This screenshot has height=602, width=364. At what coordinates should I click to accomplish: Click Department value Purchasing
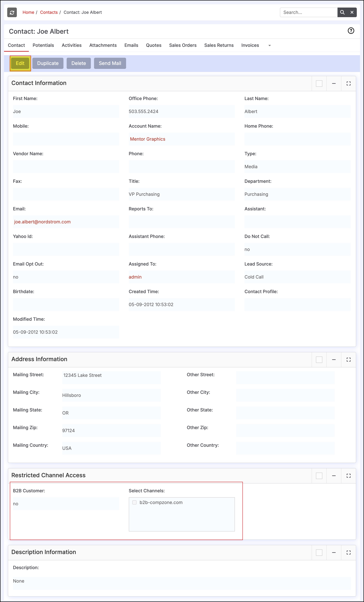coord(256,194)
